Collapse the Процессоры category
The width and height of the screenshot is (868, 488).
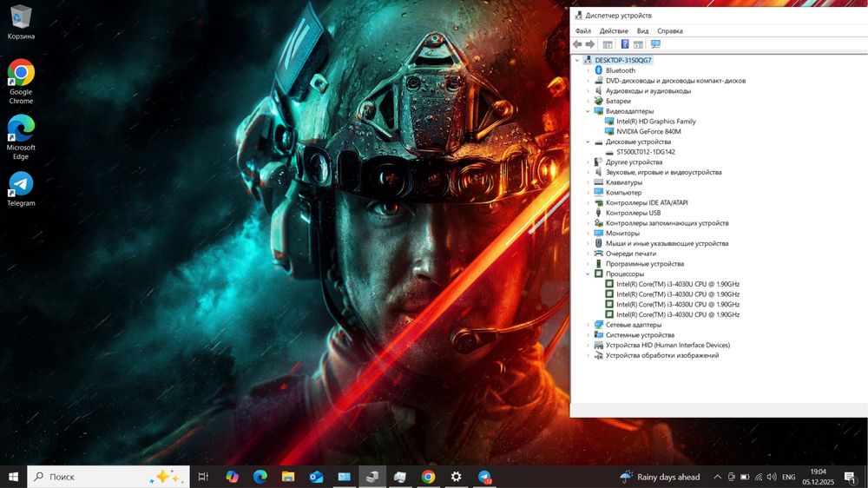coord(588,274)
